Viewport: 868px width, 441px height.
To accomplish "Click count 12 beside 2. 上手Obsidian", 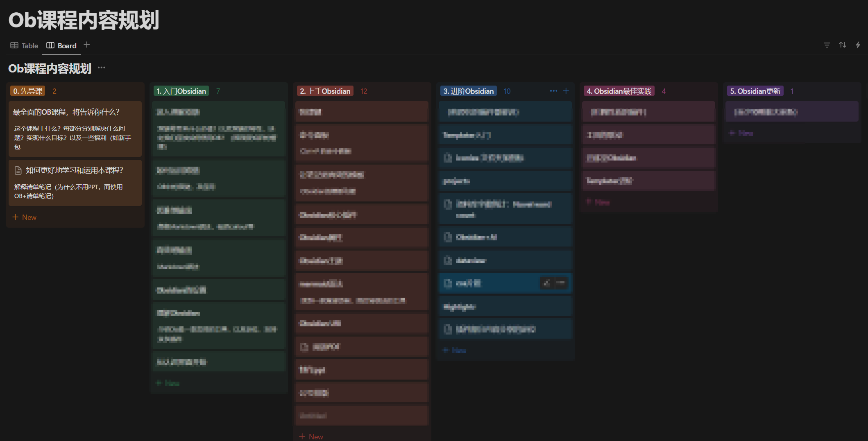I will (x=364, y=91).
